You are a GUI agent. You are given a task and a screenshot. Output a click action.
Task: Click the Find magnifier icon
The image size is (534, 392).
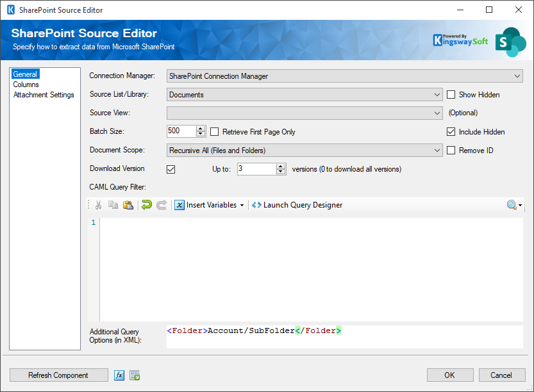pos(512,205)
